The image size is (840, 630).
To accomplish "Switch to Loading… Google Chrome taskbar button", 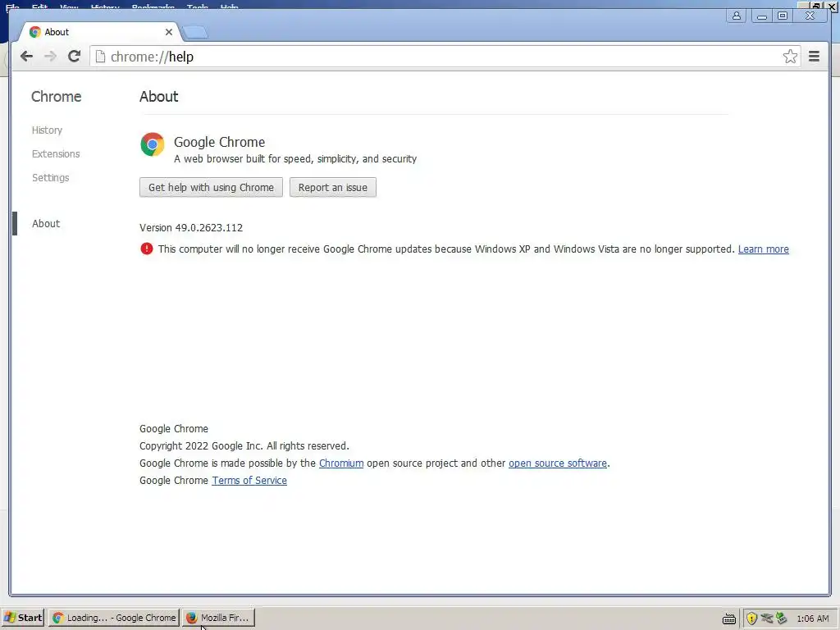I will pyautogui.click(x=115, y=618).
